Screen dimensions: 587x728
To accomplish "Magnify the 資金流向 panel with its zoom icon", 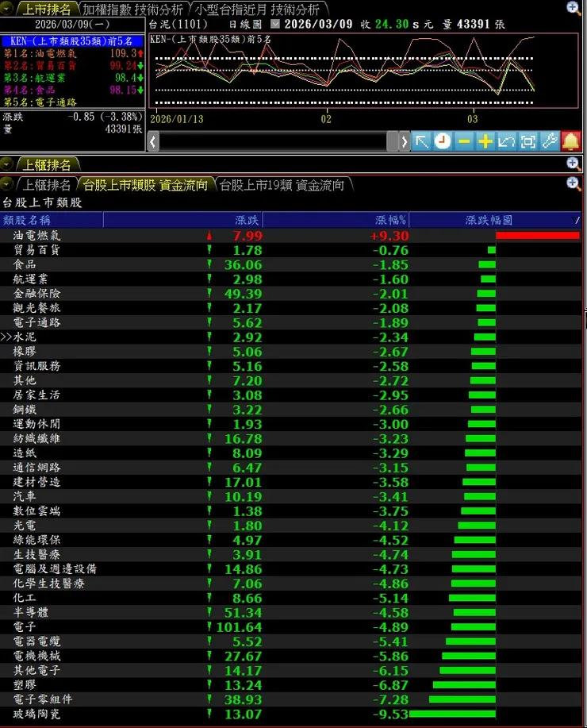I will click(x=574, y=184).
